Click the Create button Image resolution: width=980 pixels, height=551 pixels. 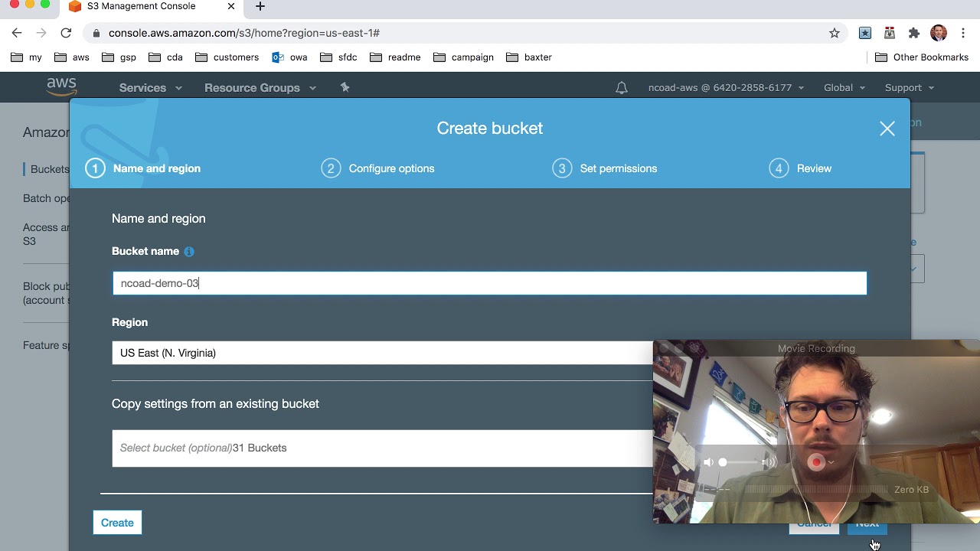click(117, 523)
